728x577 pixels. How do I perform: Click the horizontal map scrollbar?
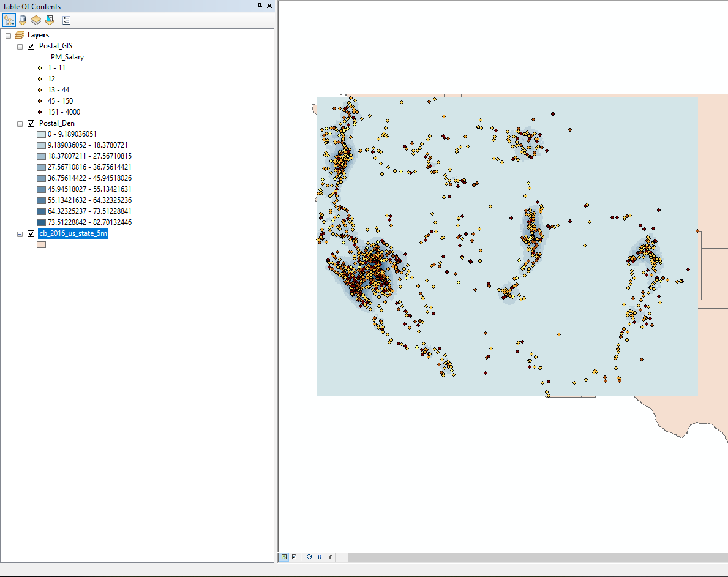pos(533,557)
